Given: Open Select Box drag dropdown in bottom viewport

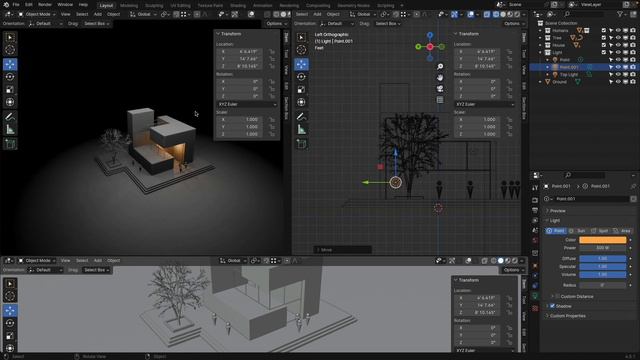Looking at the screenshot, I should (x=96, y=270).
